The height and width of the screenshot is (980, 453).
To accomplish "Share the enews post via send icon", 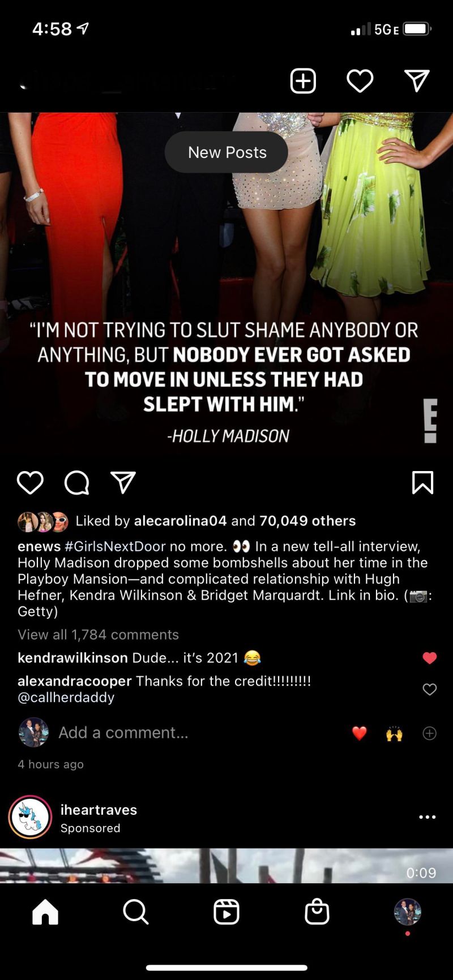I will [x=123, y=483].
